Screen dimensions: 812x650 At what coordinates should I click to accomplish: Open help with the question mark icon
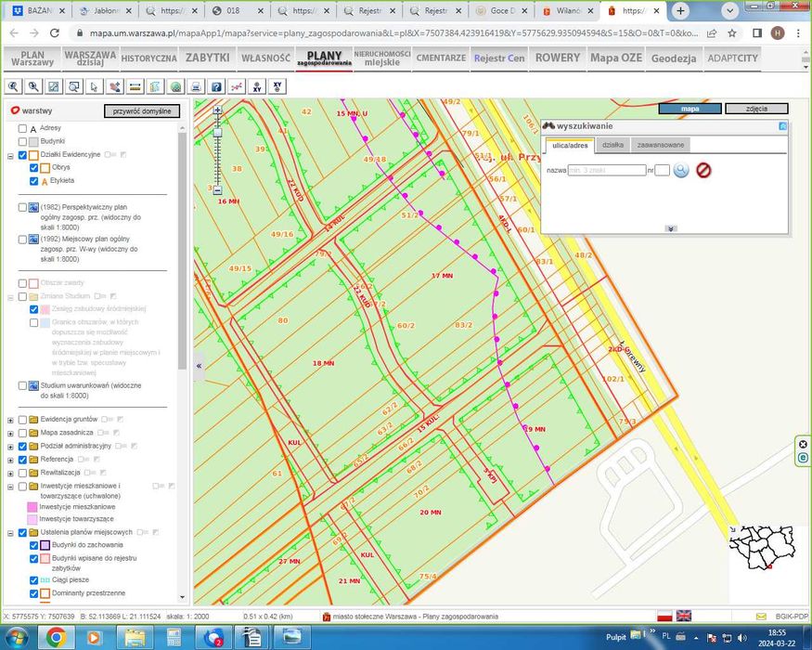(216, 86)
